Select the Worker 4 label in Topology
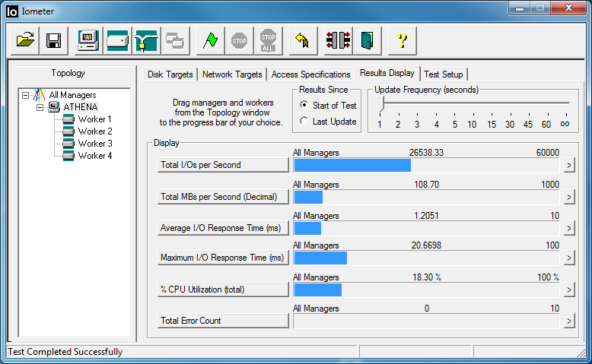592x364 pixels. coord(95,156)
